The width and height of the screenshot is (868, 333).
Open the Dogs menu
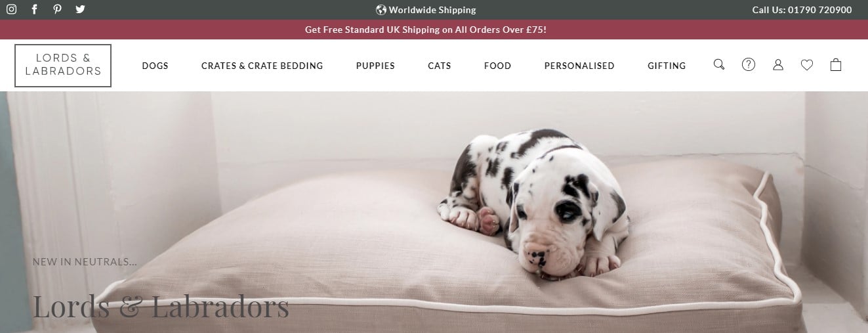coord(155,66)
